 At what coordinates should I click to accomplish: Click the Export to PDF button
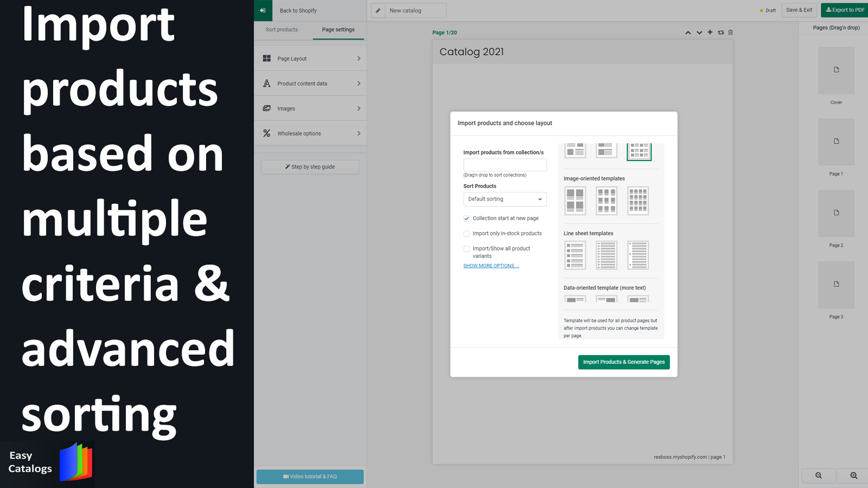tap(845, 10)
